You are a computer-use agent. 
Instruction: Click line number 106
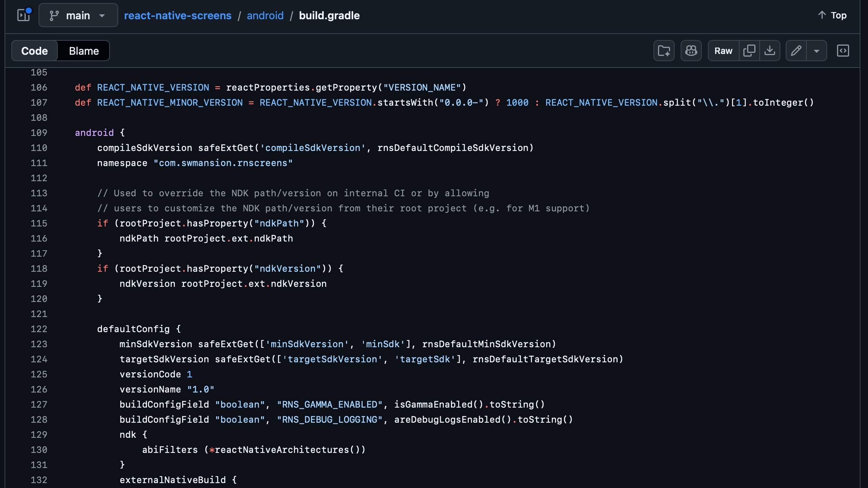(39, 88)
